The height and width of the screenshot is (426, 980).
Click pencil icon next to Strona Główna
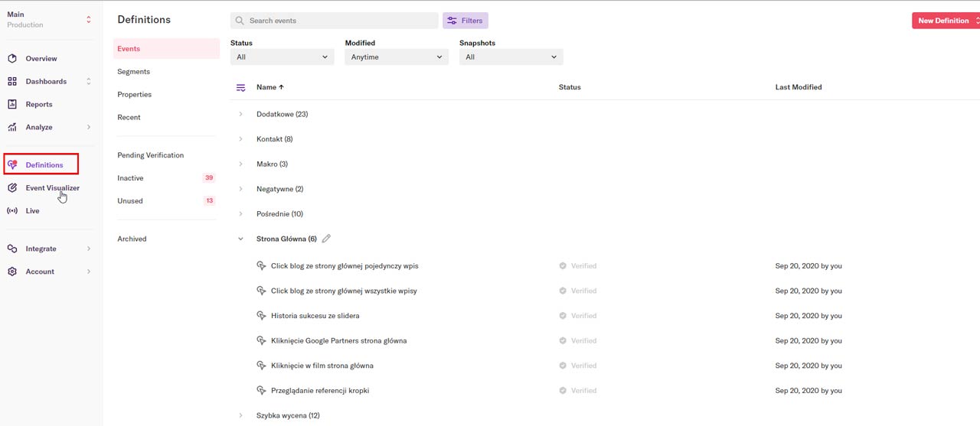(x=326, y=239)
